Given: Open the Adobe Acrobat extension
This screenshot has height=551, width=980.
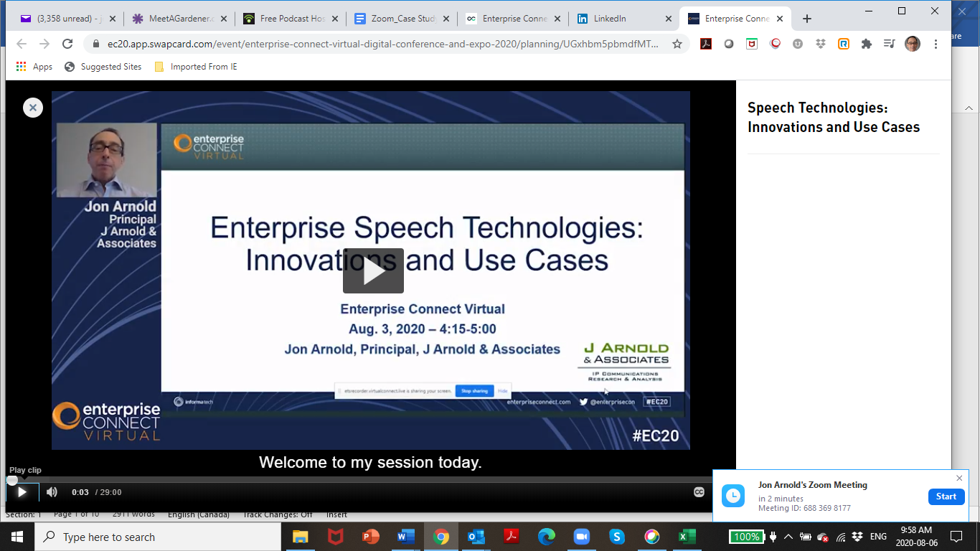Looking at the screenshot, I should click(706, 44).
